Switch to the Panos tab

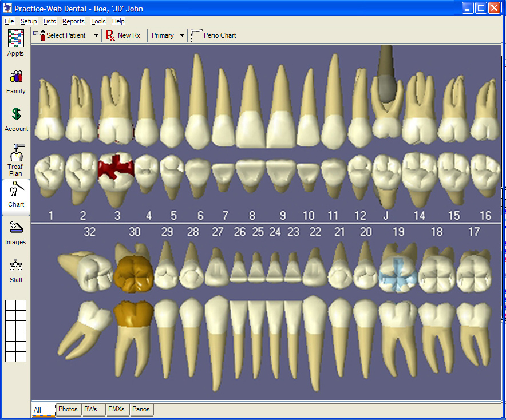tap(141, 409)
